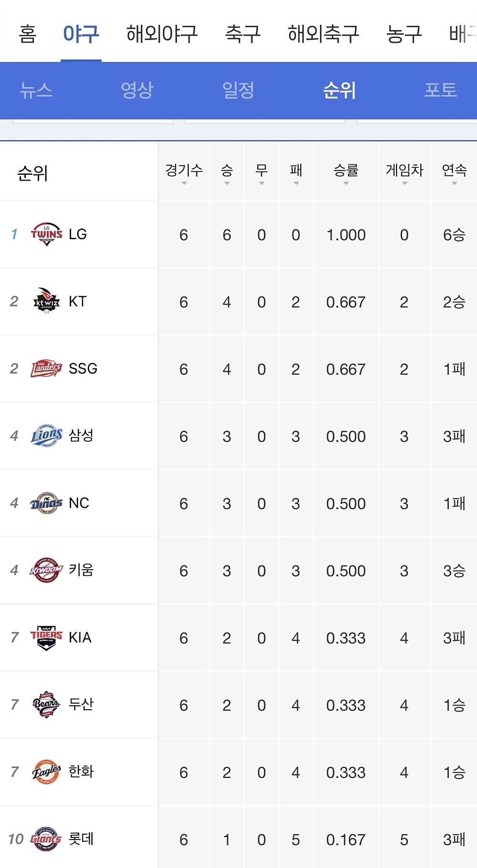This screenshot has height=868, width=477.
Task: Click the NC Dinos team logo
Action: (46, 503)
